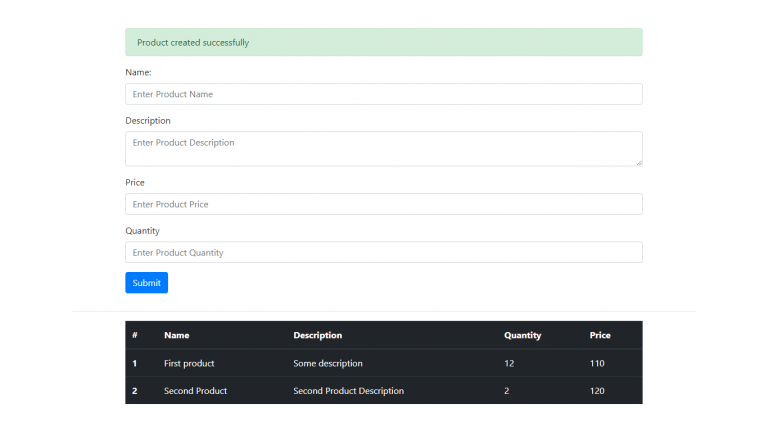Screen dimensions: 768x431
Task: Submit the product form
Action: click(x=146, y=283)
